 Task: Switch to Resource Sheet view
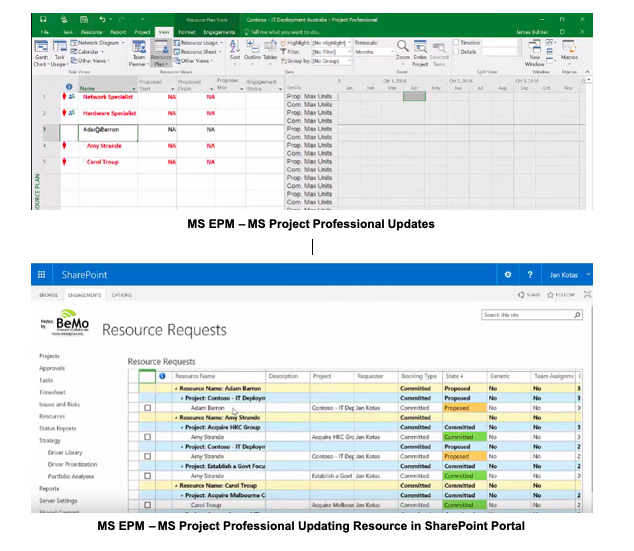click(x=198, y=52)
